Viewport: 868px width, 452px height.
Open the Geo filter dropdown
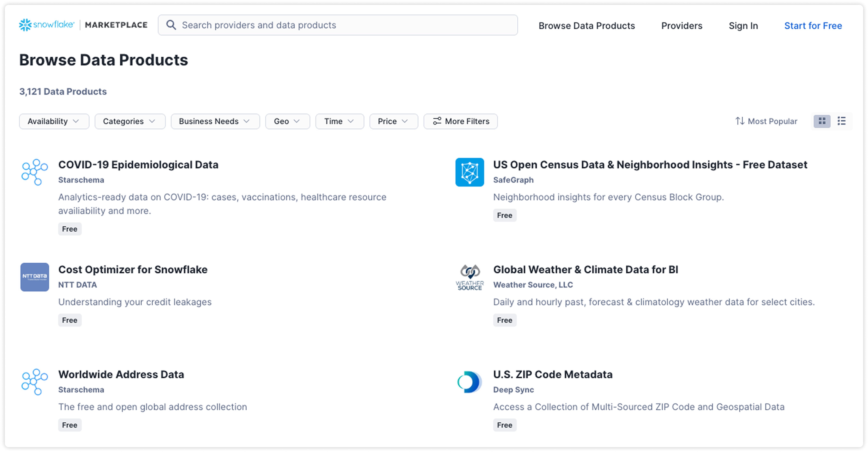click(x=287, y=121)
